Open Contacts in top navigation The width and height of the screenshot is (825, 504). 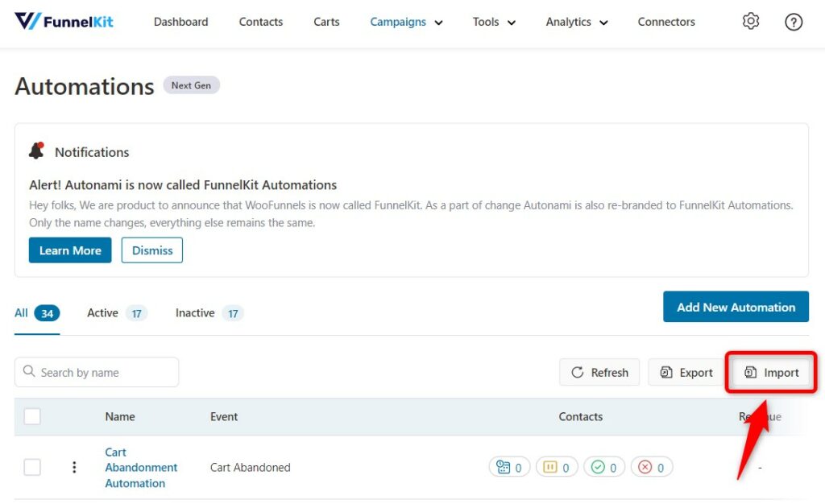click(261, 22)
